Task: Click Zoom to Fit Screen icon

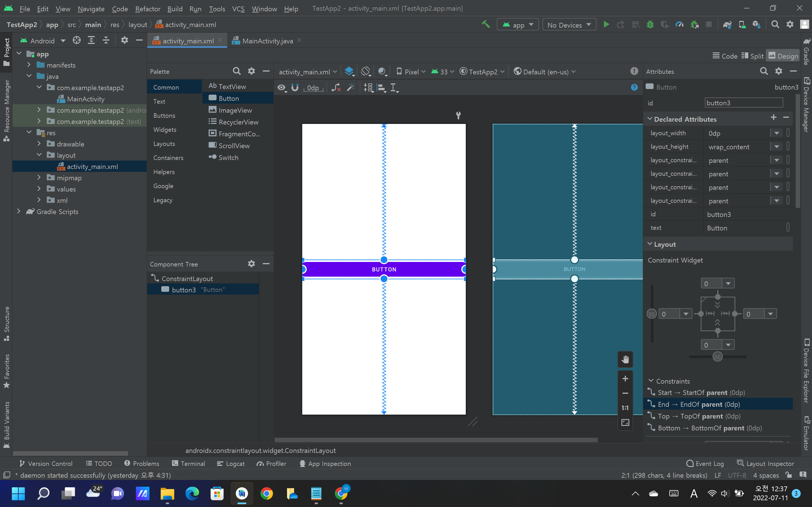Action: click(x=625, y=422)
